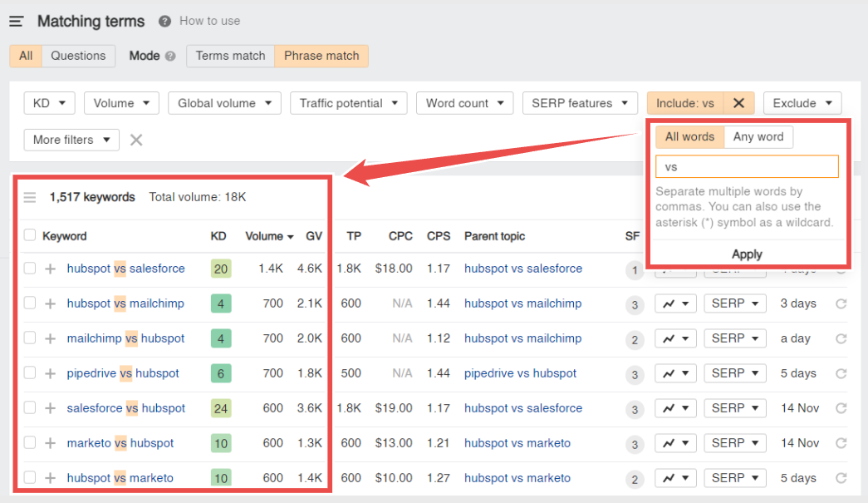Refresh the pipedrive vs hubspot row
This screenshot has height=503, width=868.
(x=841, y=373)
